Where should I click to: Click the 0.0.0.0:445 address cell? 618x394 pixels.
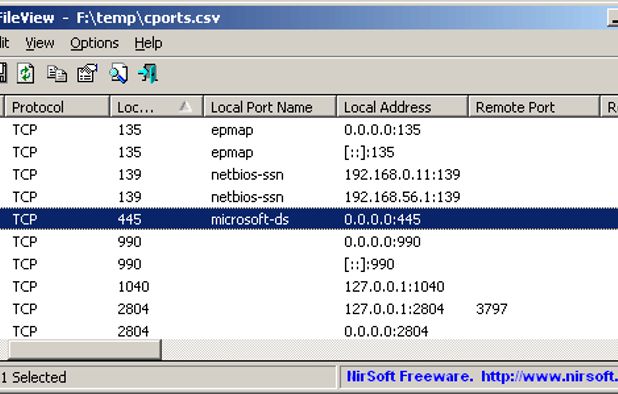tap(382, 219)
